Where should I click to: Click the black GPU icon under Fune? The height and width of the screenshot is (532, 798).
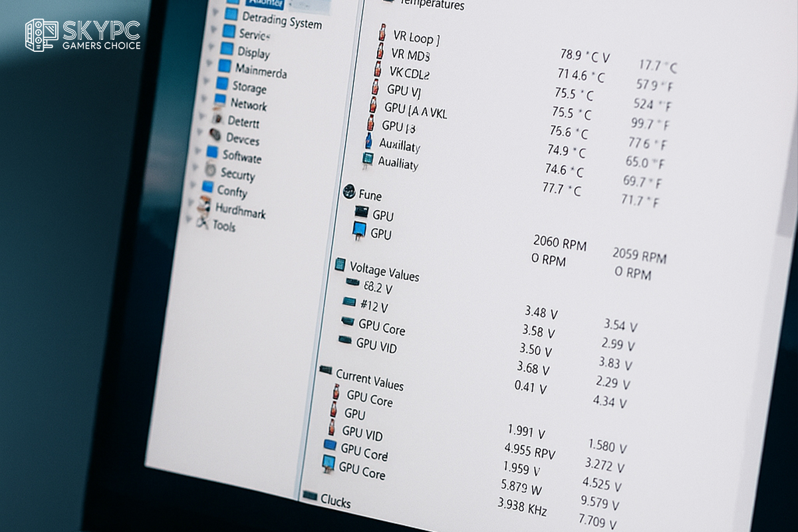point(361,212)
